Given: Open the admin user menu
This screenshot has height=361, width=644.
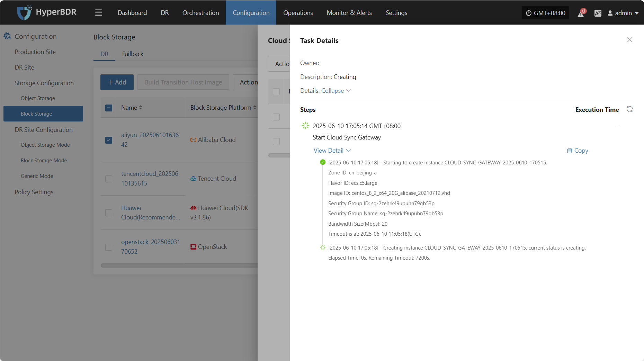Looking at the screenshot, I should pyautogui.click(x=623, y=13).
